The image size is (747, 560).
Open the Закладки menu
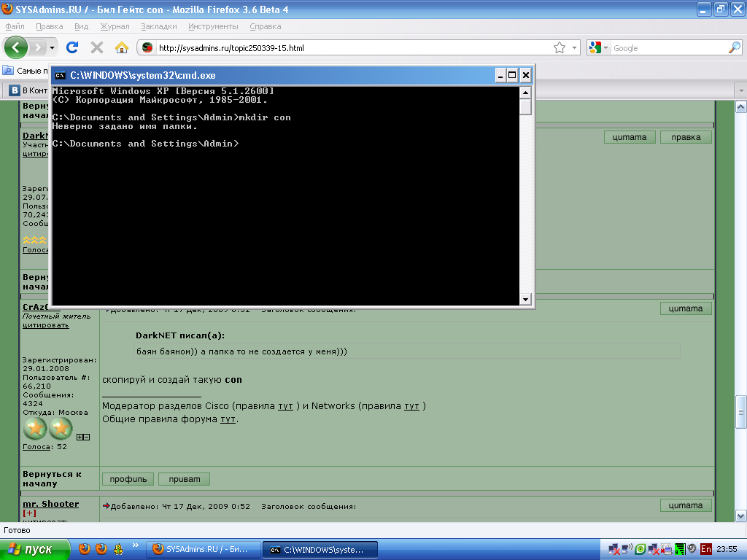click(158, 26)
